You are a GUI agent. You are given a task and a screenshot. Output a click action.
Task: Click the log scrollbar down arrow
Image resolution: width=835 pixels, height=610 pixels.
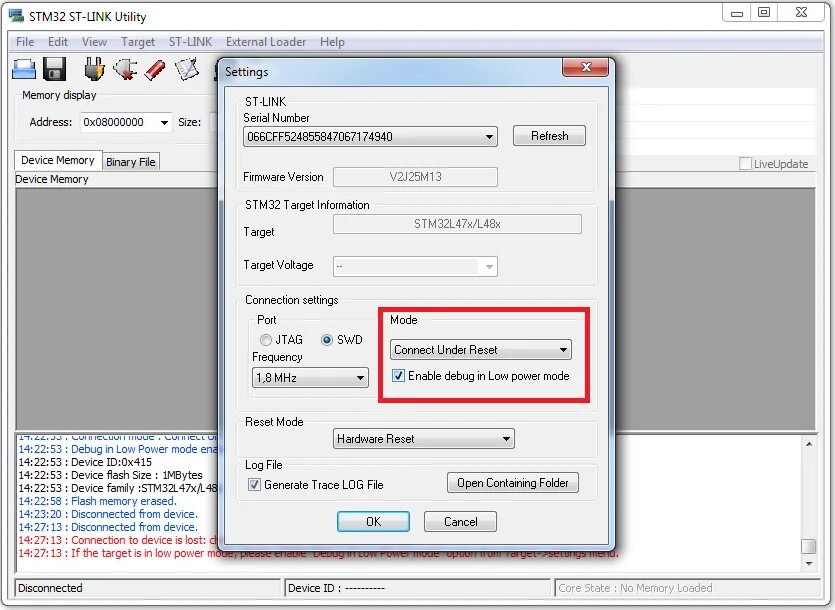[x=809, y=563]
